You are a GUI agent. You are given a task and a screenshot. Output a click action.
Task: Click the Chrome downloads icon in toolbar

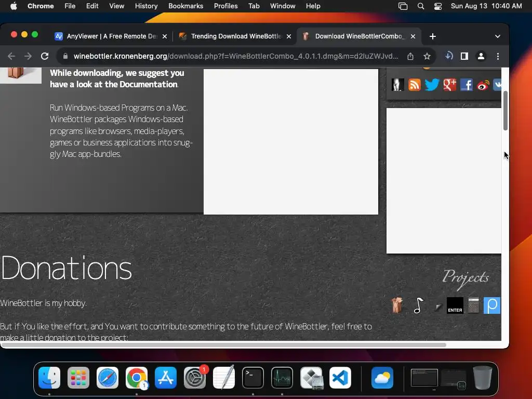[449, 56]
